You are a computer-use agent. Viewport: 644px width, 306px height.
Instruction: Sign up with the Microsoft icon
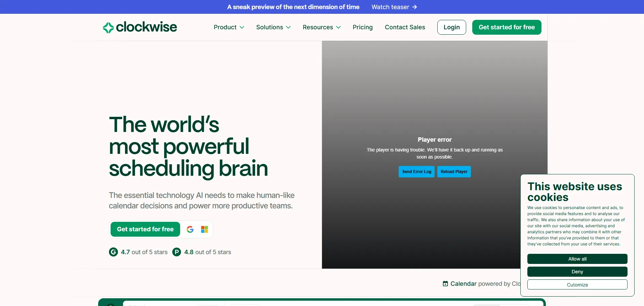point(204,229)
